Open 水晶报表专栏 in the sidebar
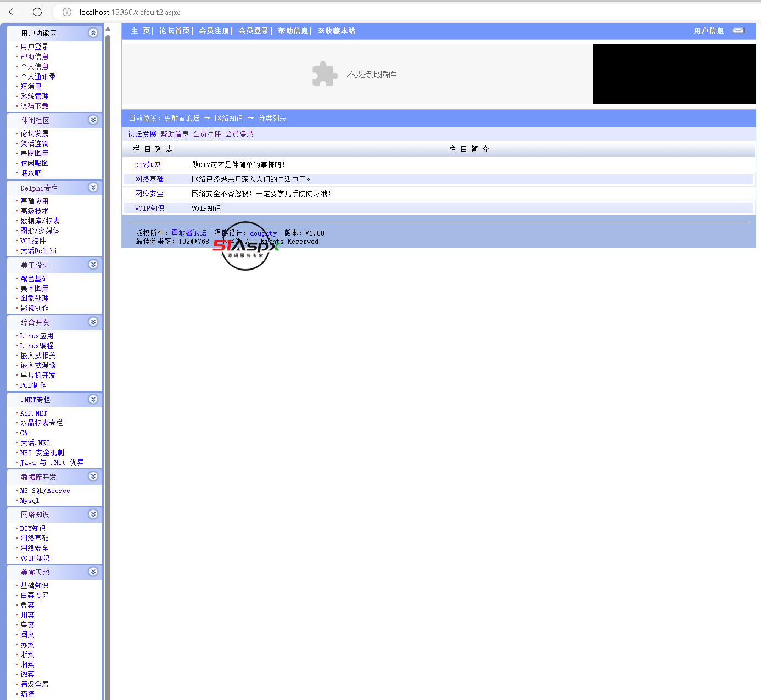 (42, 423)
